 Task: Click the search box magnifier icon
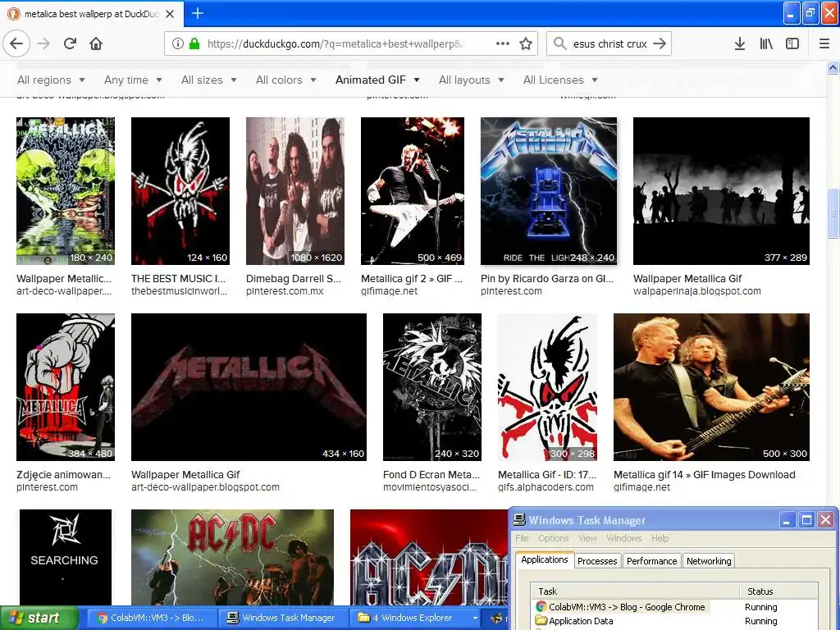559,43
